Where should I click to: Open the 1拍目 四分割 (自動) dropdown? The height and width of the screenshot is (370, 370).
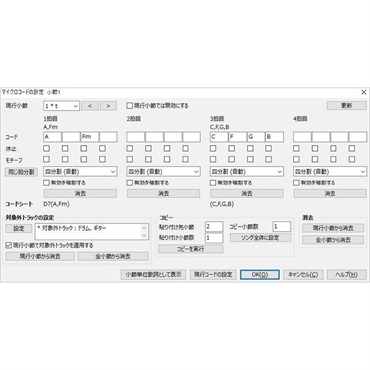[x=80, y=172]
